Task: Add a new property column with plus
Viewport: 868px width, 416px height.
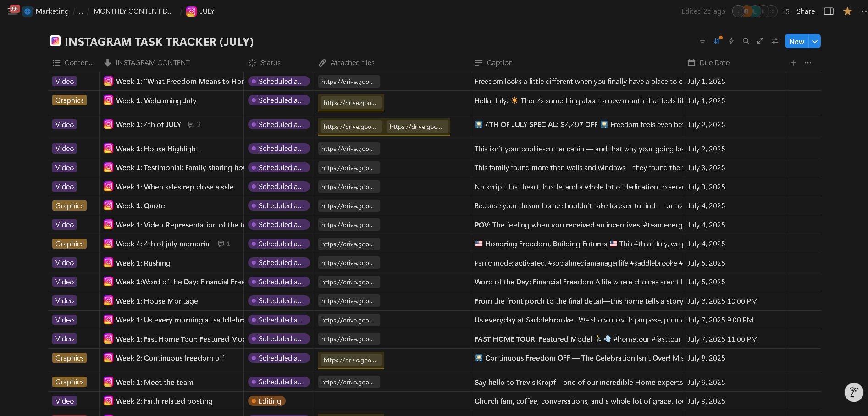Action: point(793,63)
